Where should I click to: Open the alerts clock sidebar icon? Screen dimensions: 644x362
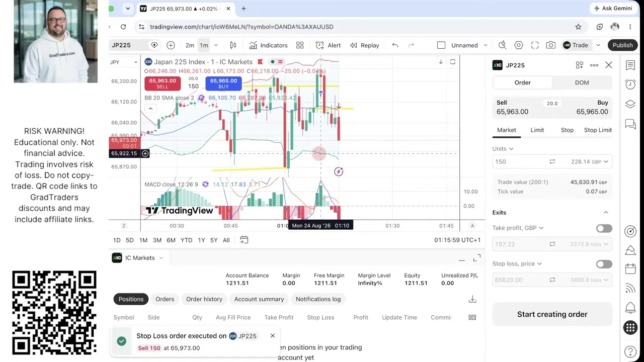630,84
